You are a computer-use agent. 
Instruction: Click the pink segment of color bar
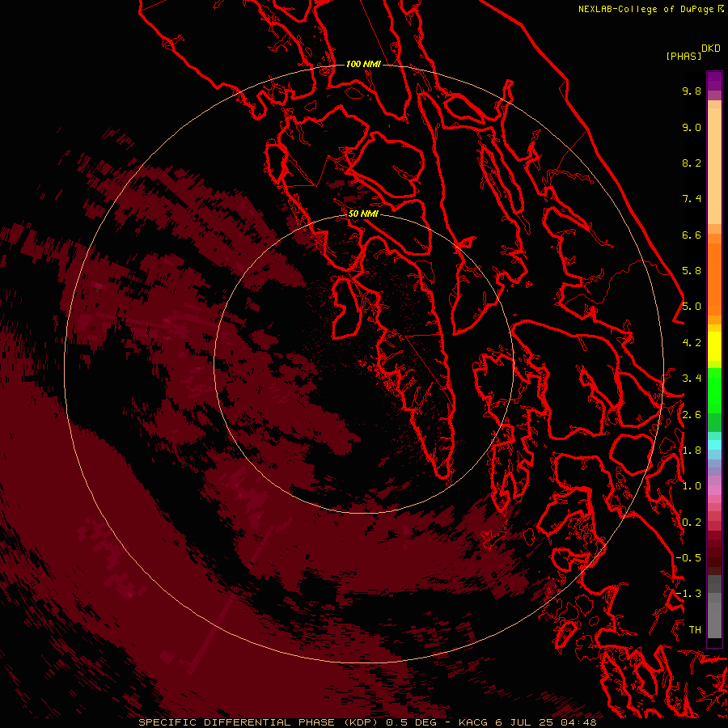click(x=714, y=489)
